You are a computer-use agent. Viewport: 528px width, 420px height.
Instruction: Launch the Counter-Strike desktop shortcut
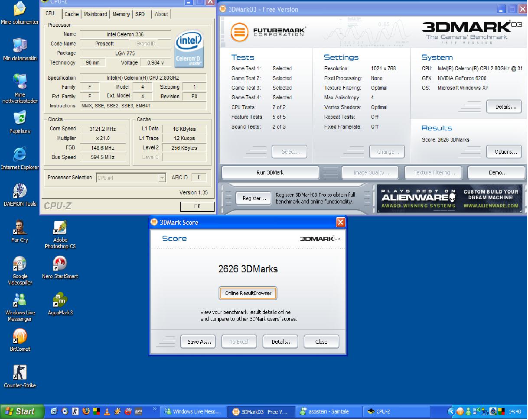tap(20, 377)
